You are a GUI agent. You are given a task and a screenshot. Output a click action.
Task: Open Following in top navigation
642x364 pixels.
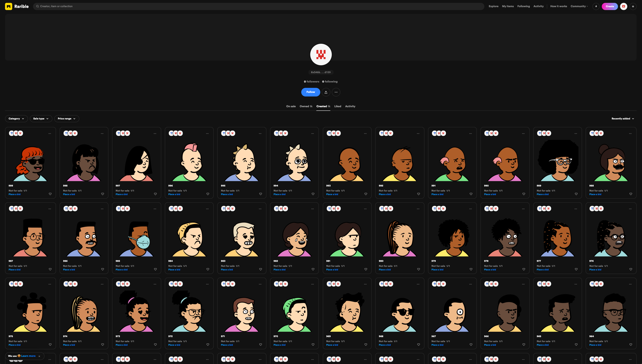(x=524, y=6)
